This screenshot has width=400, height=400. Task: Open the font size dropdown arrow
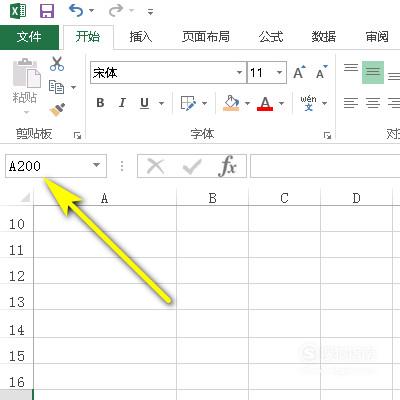280,72
